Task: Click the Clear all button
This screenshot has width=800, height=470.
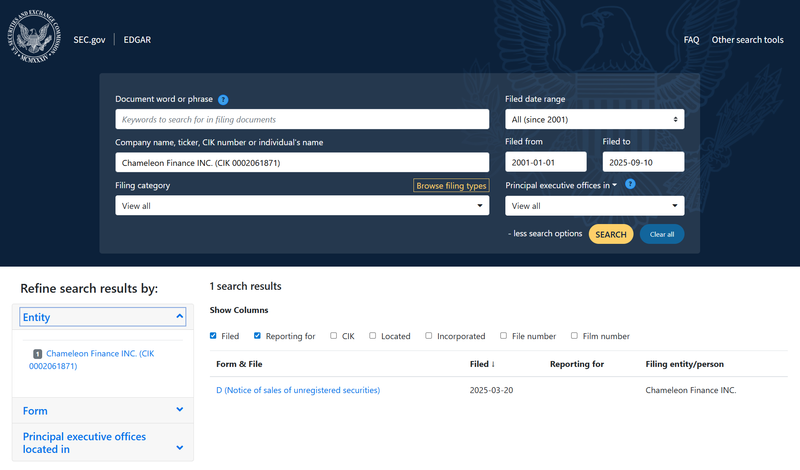Action: [662, 234]
